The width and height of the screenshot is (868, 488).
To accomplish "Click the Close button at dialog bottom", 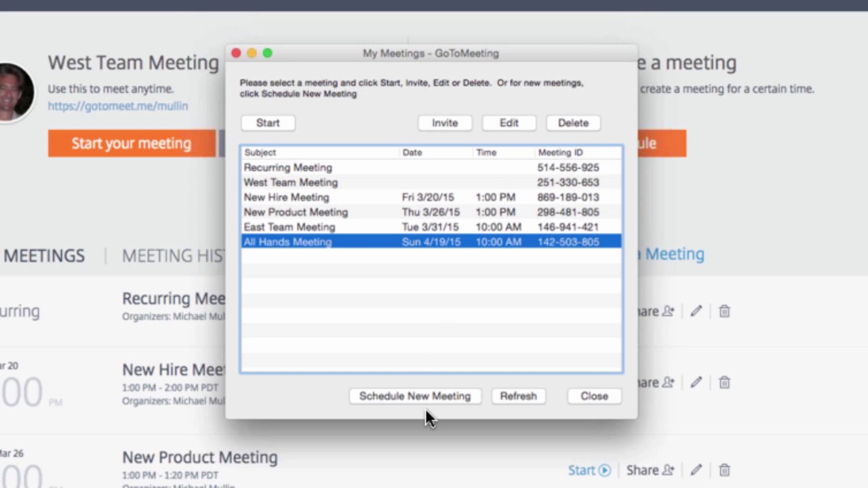I will coord(594,396).
